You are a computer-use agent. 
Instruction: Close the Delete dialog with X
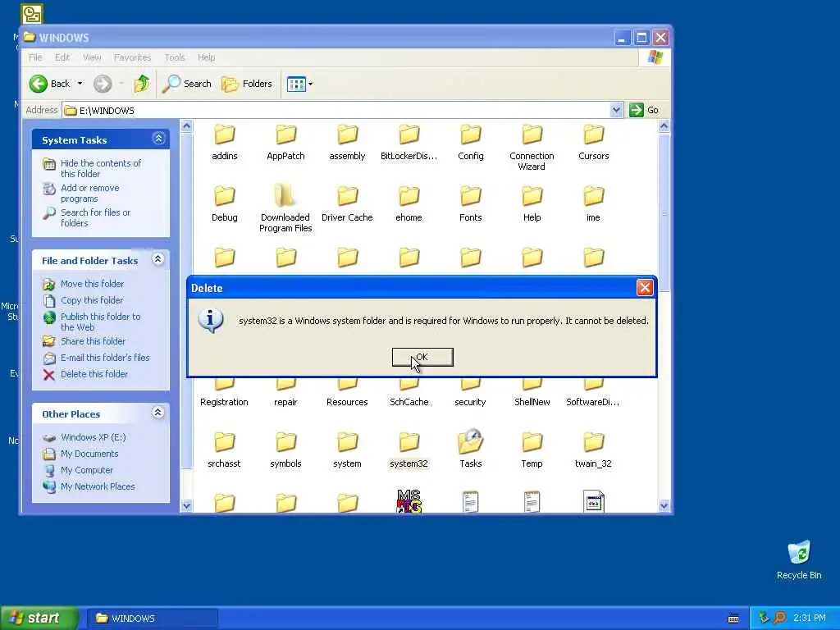645,288
